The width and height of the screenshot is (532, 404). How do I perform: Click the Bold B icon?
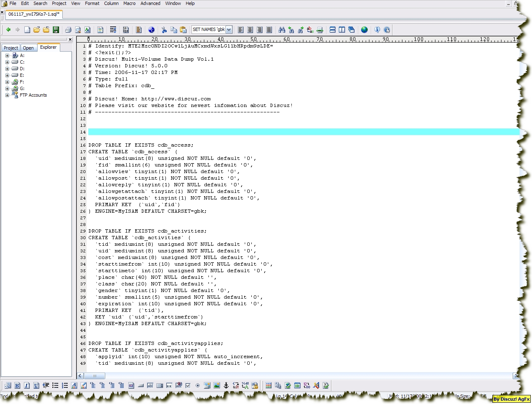pos(17,385)
